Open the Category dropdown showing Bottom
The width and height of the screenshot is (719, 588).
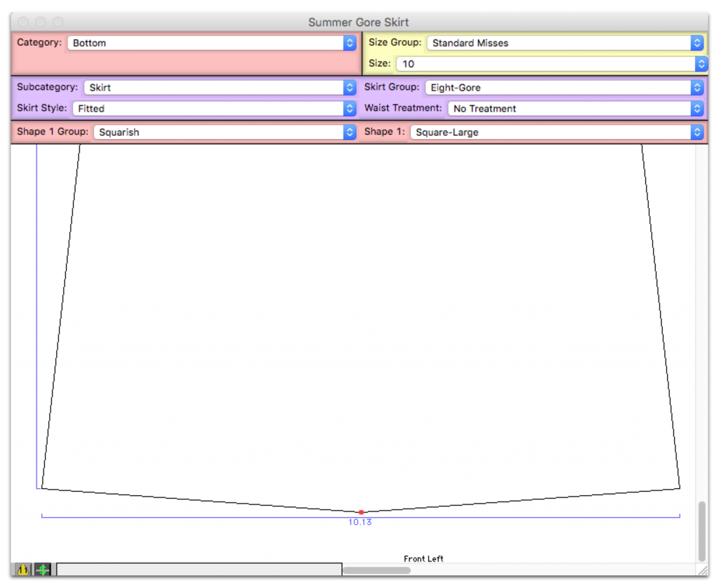tap(211, 43)
